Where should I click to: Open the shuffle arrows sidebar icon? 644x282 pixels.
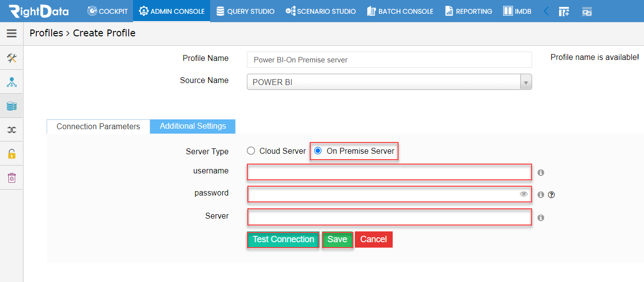pyautogui.click(x=12, y=130)
